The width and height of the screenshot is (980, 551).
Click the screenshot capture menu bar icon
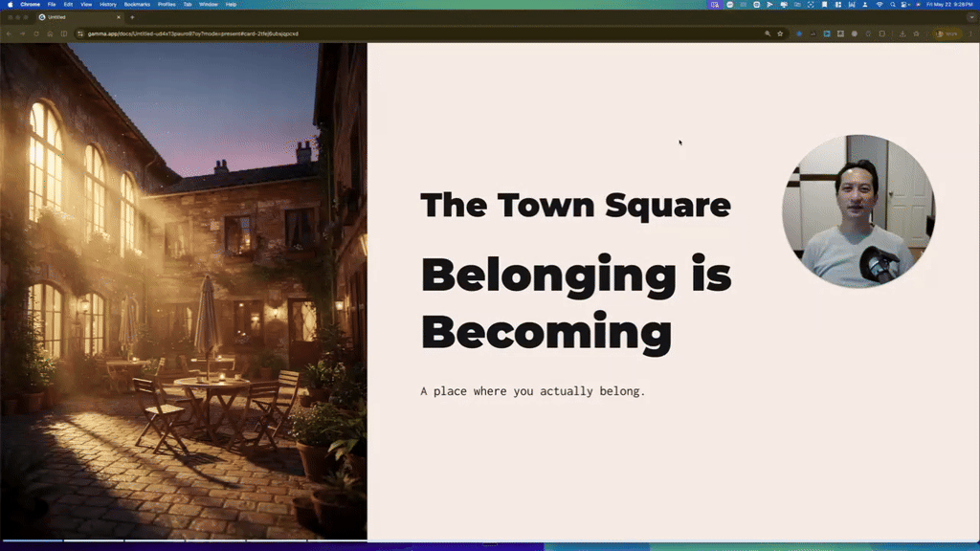click(811, 5)
